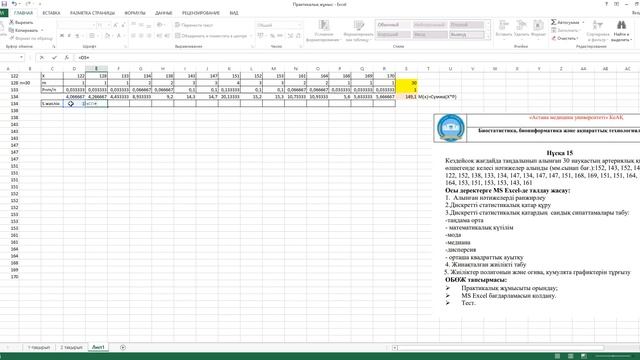Expand the Name Box dropdown
This screenshot has height=360, width=640.
tap(21, 58)
